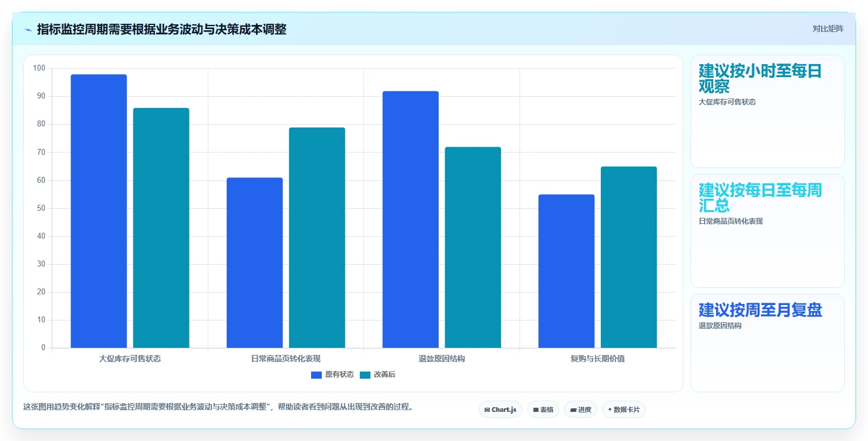Screen dimensions: 868x441
Task: Click the 原有状态 bar for 退款原因结构
Action: [x=410, y=220]
